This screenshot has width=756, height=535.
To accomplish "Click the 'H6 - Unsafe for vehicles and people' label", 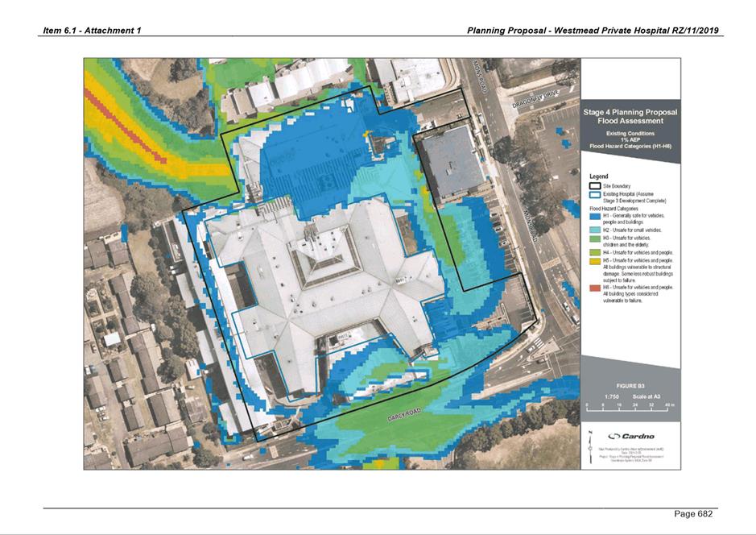I will (638, 288).
